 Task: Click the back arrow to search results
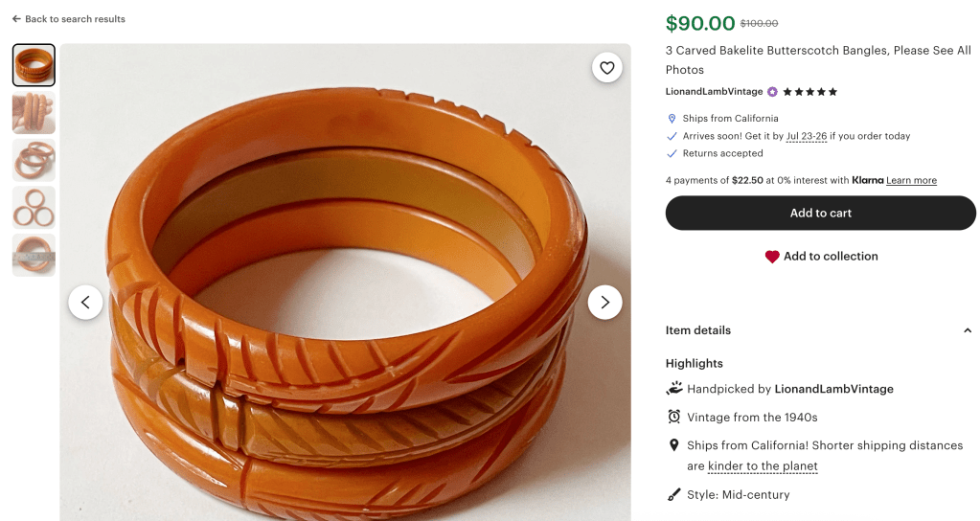[16, 19]
